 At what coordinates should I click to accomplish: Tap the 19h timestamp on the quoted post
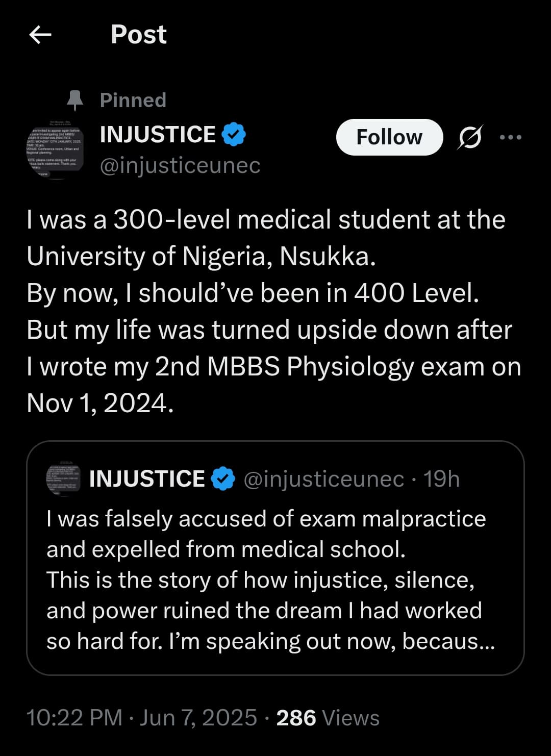(442, 479)
